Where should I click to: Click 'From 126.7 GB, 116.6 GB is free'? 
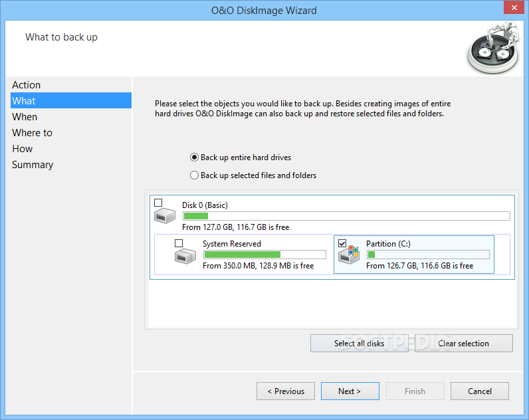[420, 266]
